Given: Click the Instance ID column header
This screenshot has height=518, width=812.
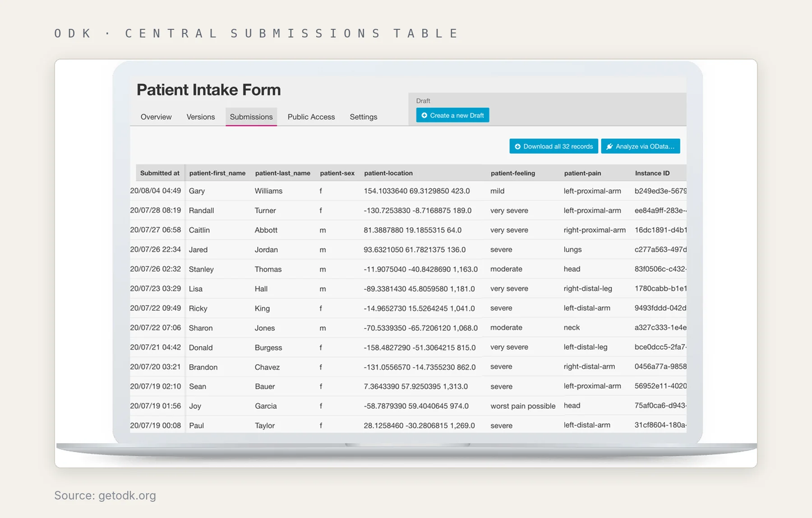Looking at the screenshot, I should [x=652, y=173].
